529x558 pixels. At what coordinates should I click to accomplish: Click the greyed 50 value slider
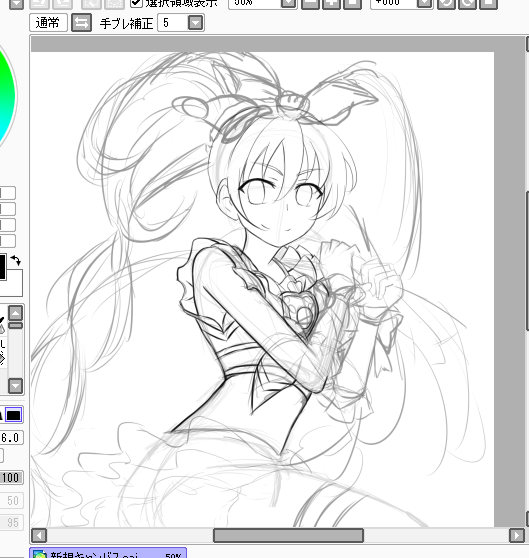point(11,500)
